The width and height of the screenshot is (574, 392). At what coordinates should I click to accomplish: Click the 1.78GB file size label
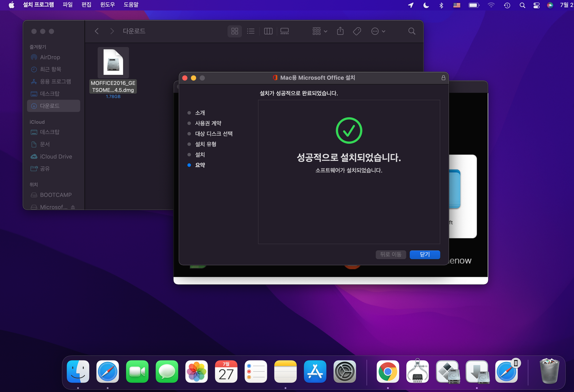click(x=113, y=97)
